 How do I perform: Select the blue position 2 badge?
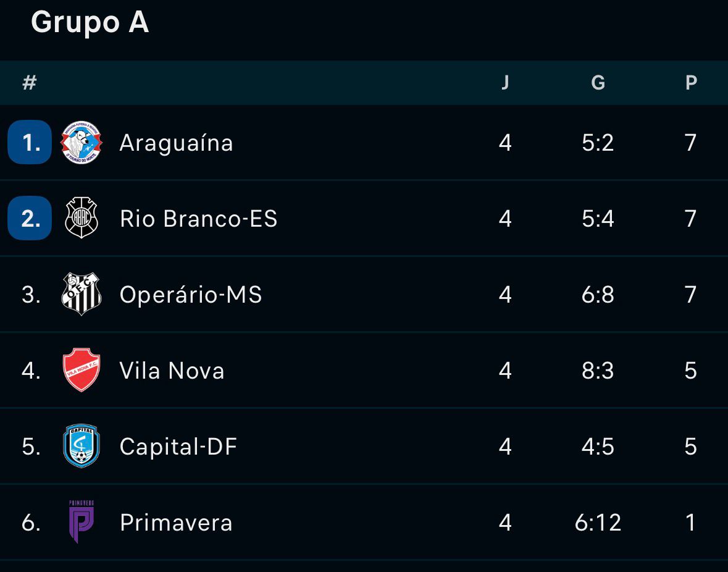30,219
